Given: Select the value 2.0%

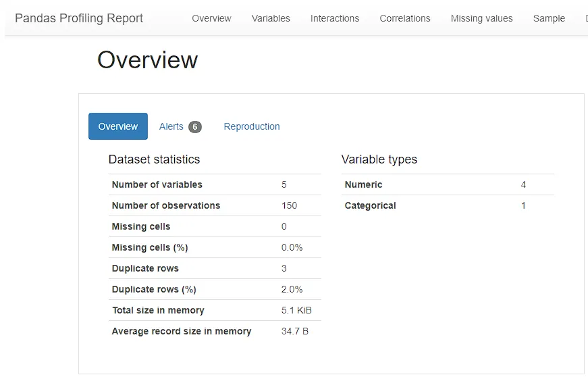Looking at the screenshot, I should coord(292,290).
